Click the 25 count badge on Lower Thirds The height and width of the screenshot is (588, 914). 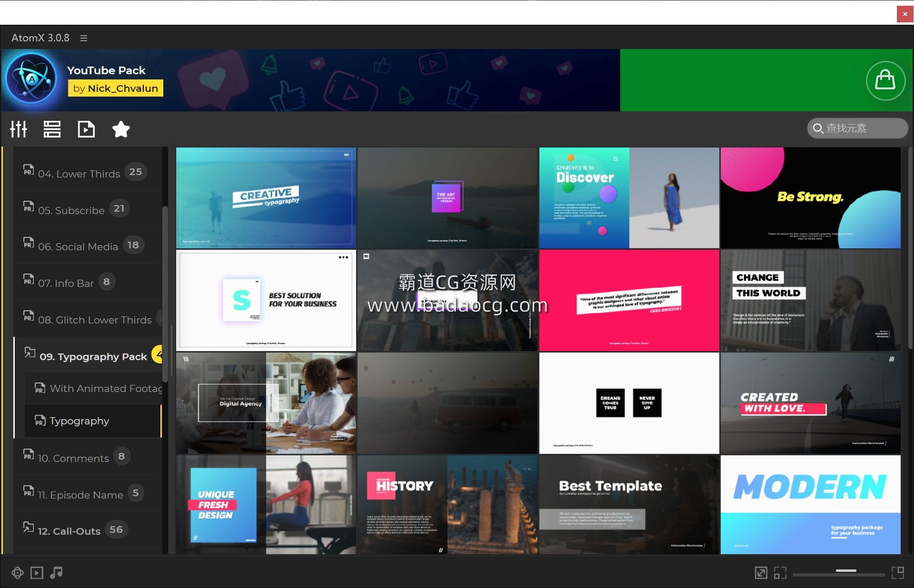pyautogui.click(x=136, y=172)
